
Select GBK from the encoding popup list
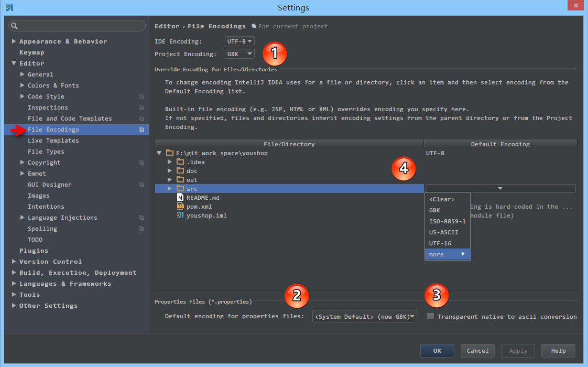click(x=435, y=210)
